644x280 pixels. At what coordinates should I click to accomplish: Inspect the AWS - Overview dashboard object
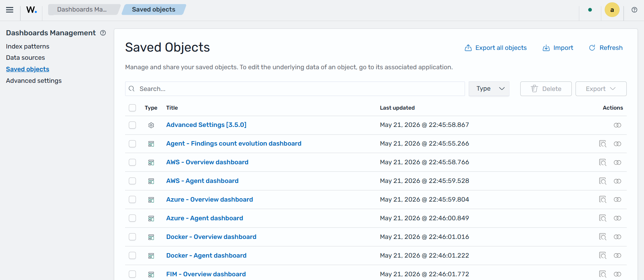pyautogui.click(x=602, y=162)
